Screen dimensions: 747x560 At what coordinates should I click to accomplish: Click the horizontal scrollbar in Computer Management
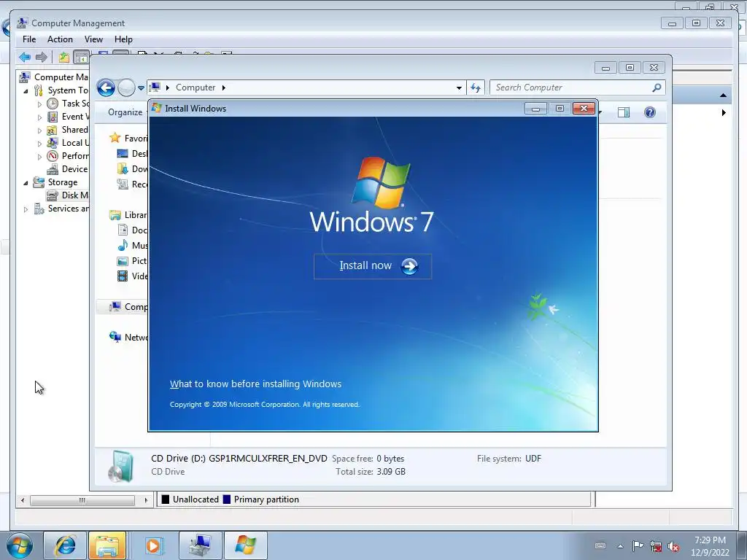tap(82, 500)
